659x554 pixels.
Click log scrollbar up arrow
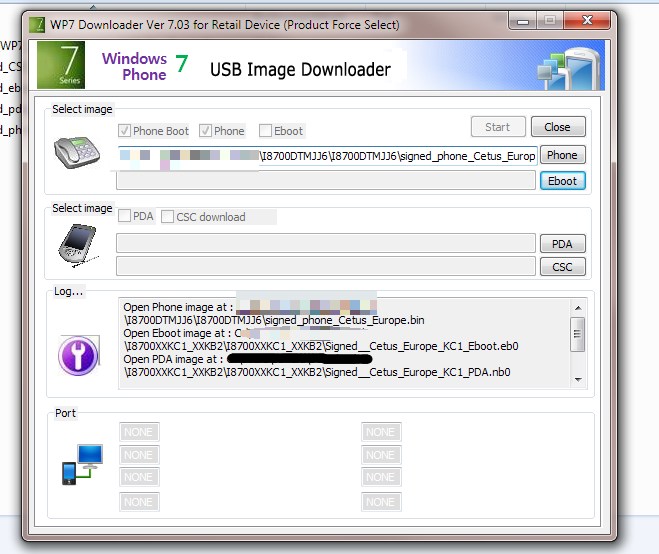pyautogui.click(x=578, y=308)
